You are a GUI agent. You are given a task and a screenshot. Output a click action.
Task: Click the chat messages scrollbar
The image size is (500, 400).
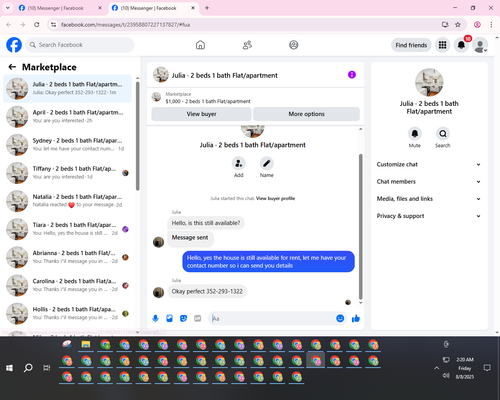click(360, 227)
